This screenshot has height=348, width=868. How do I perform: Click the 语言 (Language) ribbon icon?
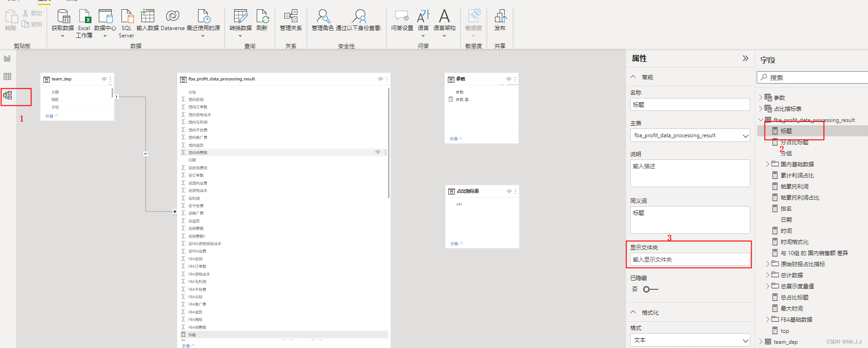[423, 16]
